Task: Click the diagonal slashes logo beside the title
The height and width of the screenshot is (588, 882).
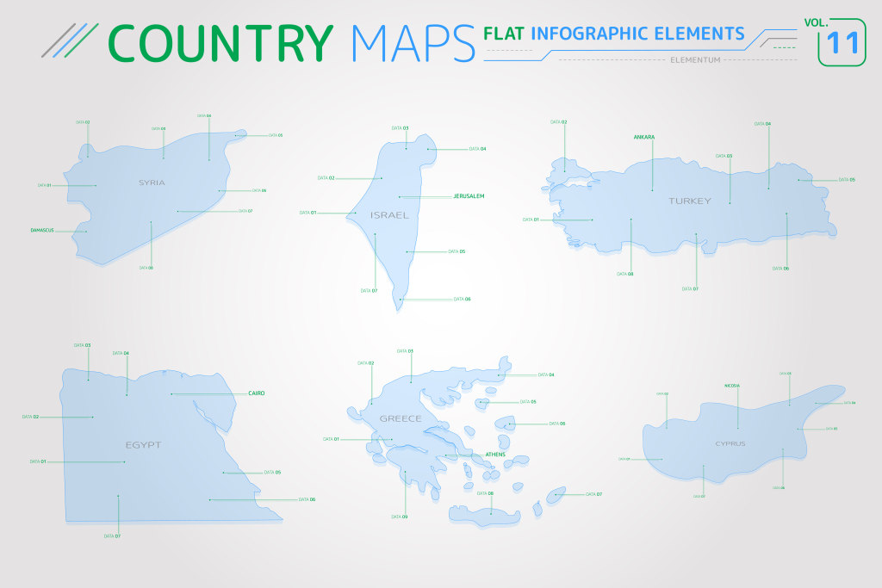Action: [x=70, y=40]
